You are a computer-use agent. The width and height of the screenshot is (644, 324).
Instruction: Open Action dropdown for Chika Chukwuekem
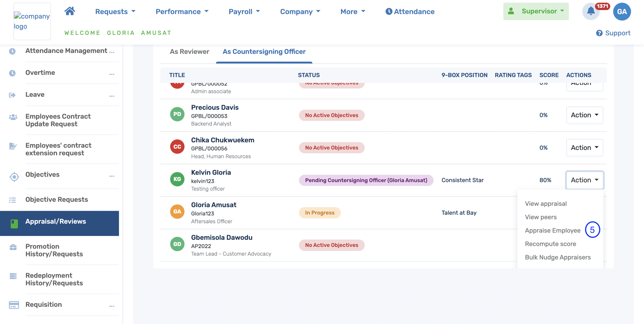click(x=584, y=148)
